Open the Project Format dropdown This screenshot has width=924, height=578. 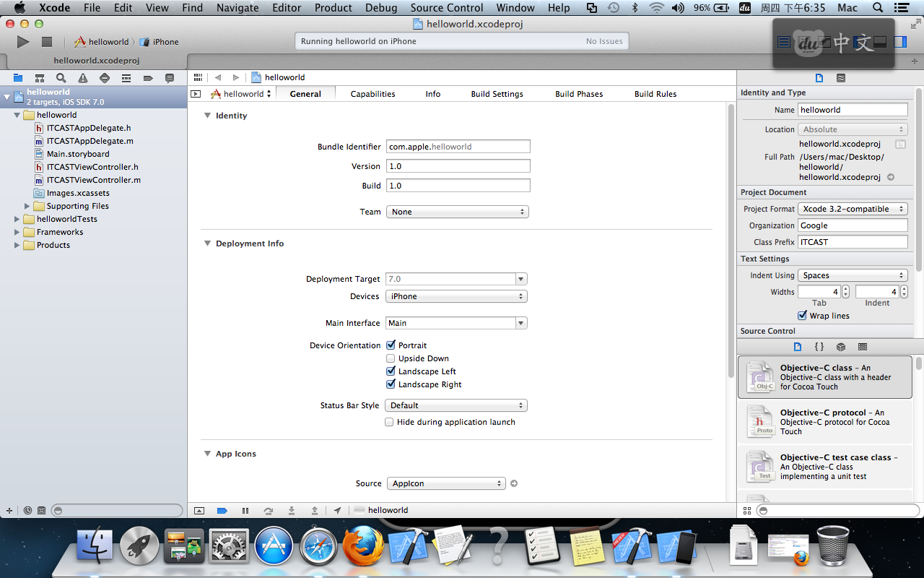point(853,209)
